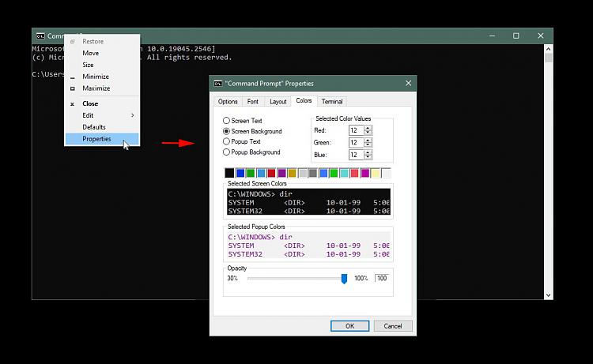Pick the dark blue swatch next to black
Viewport: 593px width, 364px height.
[240, 173]
